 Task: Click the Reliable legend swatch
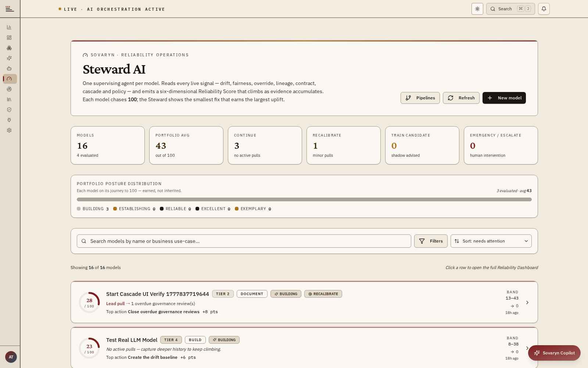pyautogui.click(x=162, y=209)
